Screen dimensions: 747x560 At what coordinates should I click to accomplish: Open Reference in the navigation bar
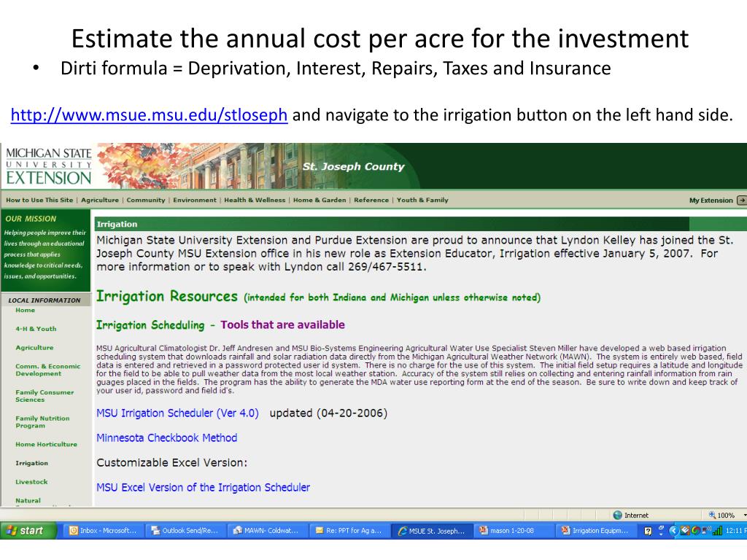371,200
